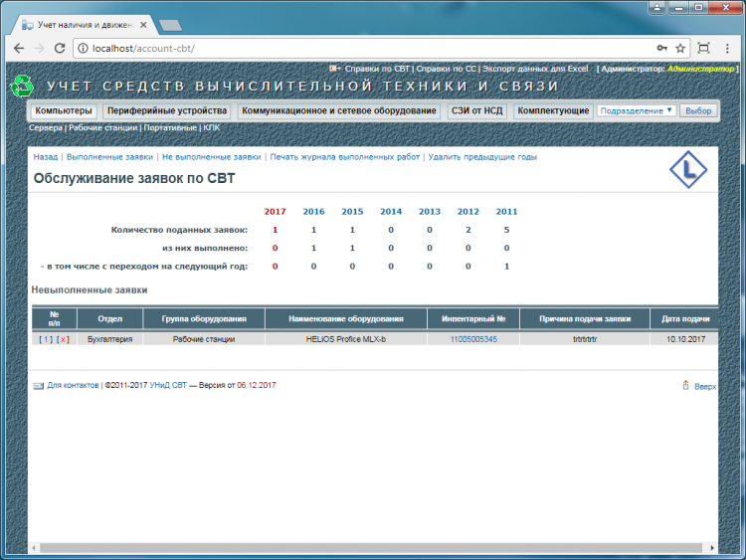The image size is (746, 560).
Task: Open Периферийные устройства menu
Action: click(x=167, y=110)
